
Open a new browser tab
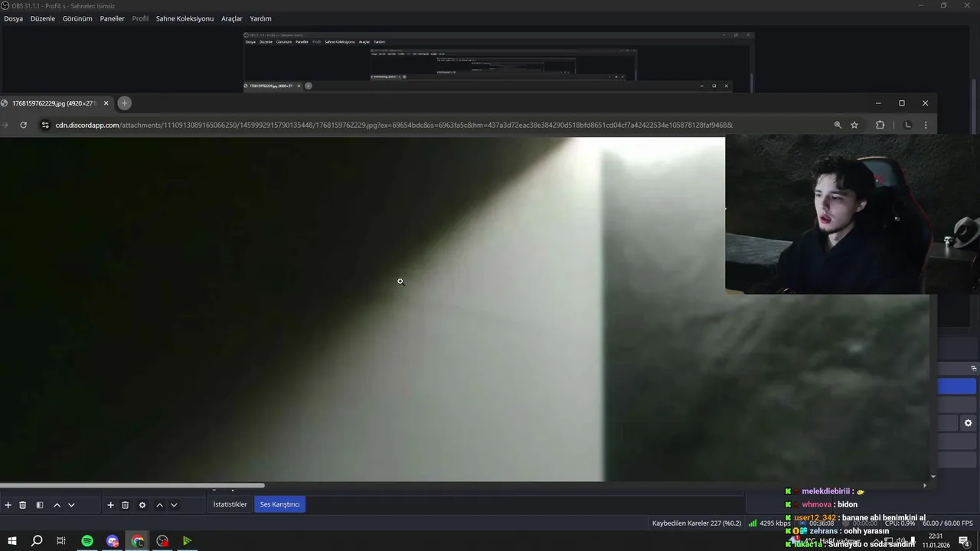[x=124, y=103]
